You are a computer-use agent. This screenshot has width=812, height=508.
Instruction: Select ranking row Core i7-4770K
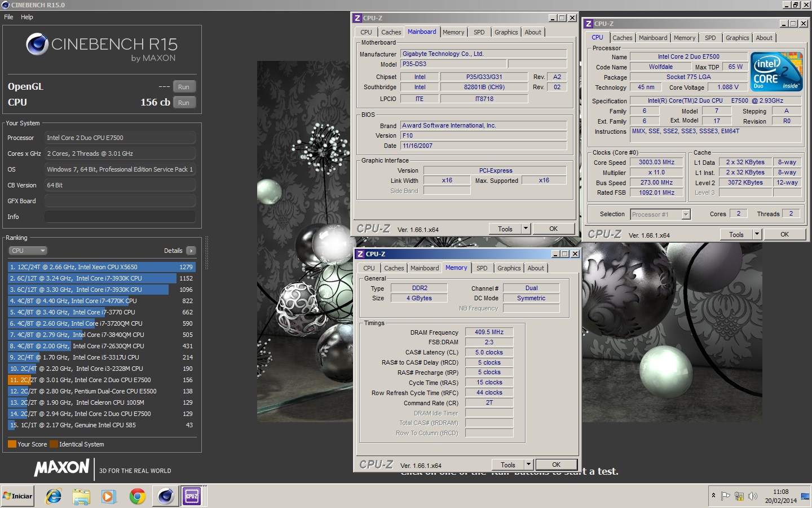(x=101, y=301)
